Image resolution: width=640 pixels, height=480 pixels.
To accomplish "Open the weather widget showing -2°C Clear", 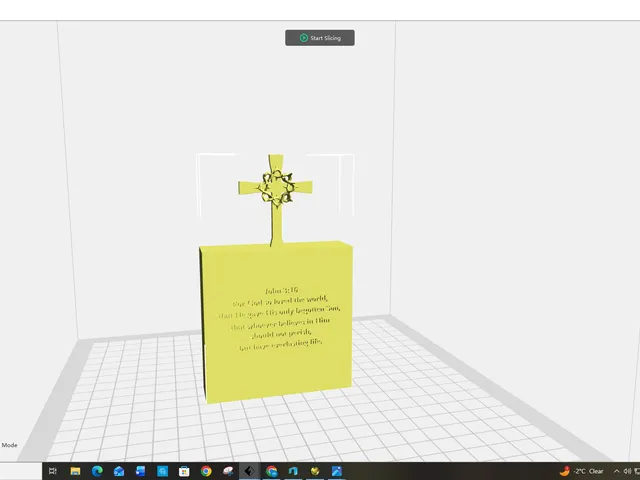I will coord(581,471).
